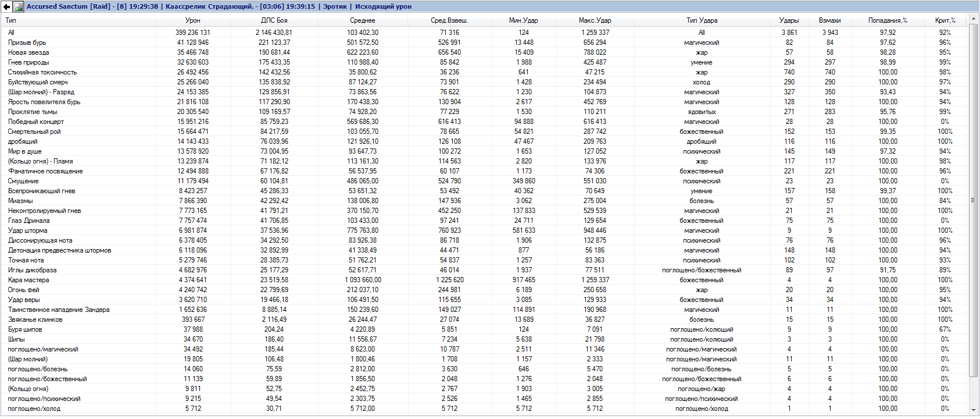Viewport: 980px width, 419px height.
Task: Select the Смертельный рой row
Action: point(485,132)
